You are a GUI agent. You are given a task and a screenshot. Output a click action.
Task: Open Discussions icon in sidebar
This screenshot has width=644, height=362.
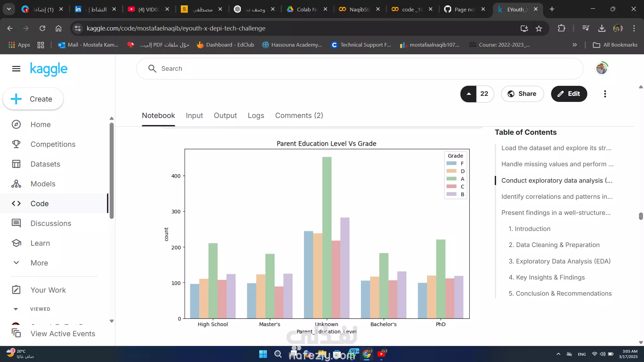point(16,223)
